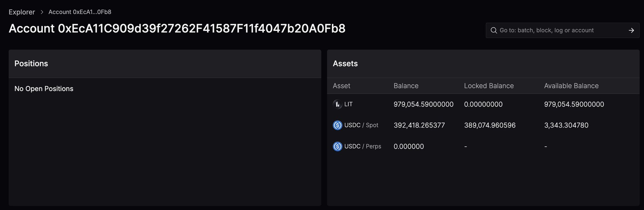
Task: Click the Asset column header
Action: pos(341,86)
